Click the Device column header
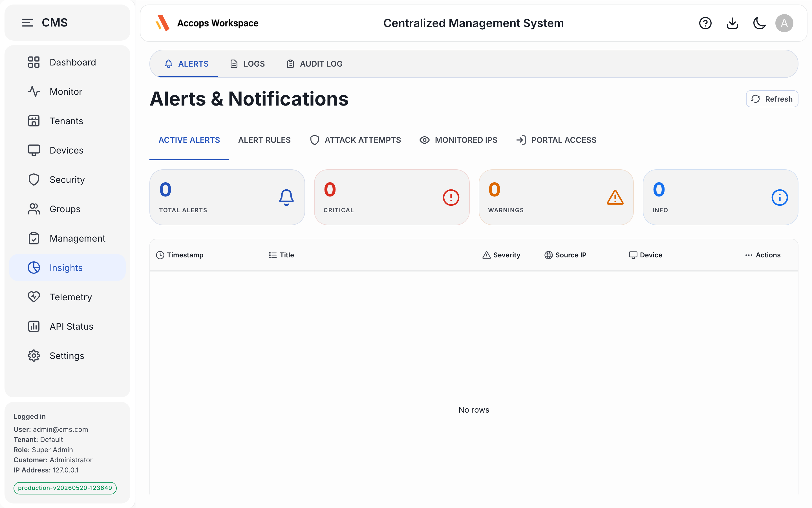The width and height of the screenshot is (812, 508). (x=646, y=255)
